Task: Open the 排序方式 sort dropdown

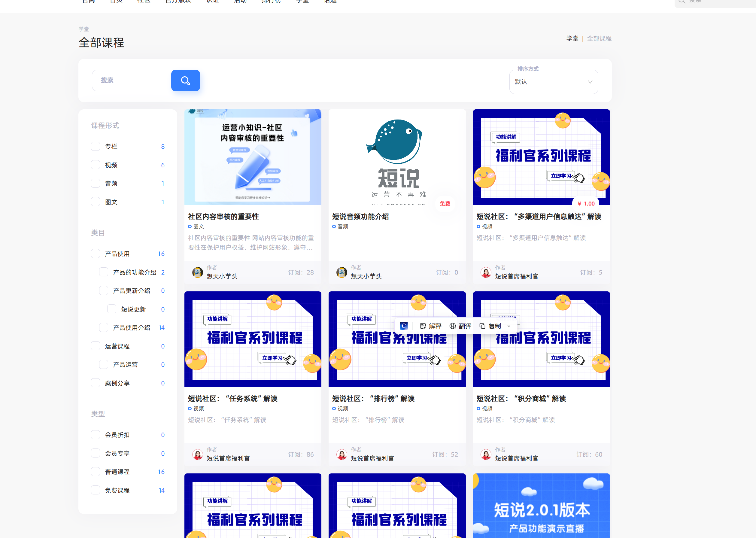Action: click(x=554, y=82)
